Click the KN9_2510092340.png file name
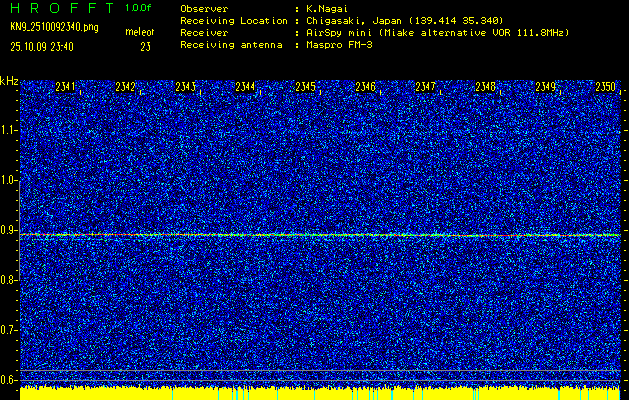The height and width of the screenshot is (400, 629). click(x=55, y=26)
